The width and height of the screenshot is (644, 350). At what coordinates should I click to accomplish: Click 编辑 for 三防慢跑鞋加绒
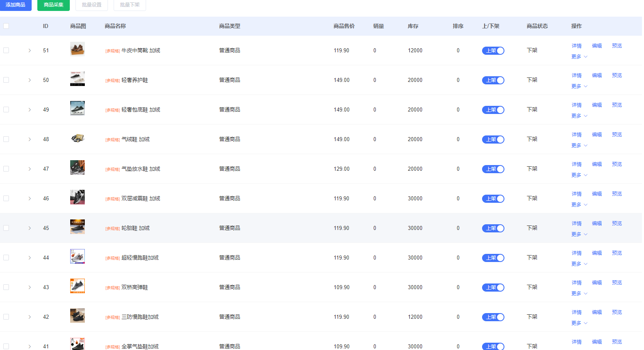click(597, 312)
